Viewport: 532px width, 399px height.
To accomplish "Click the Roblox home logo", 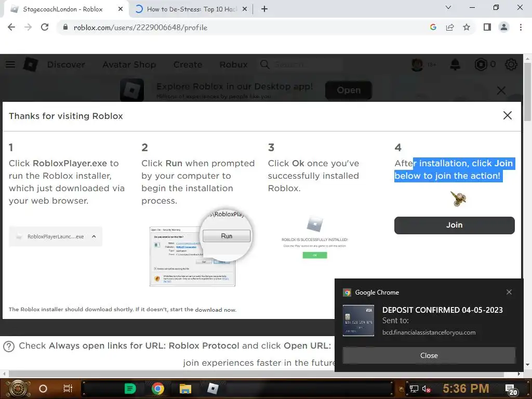I will (x=31, y=64).
